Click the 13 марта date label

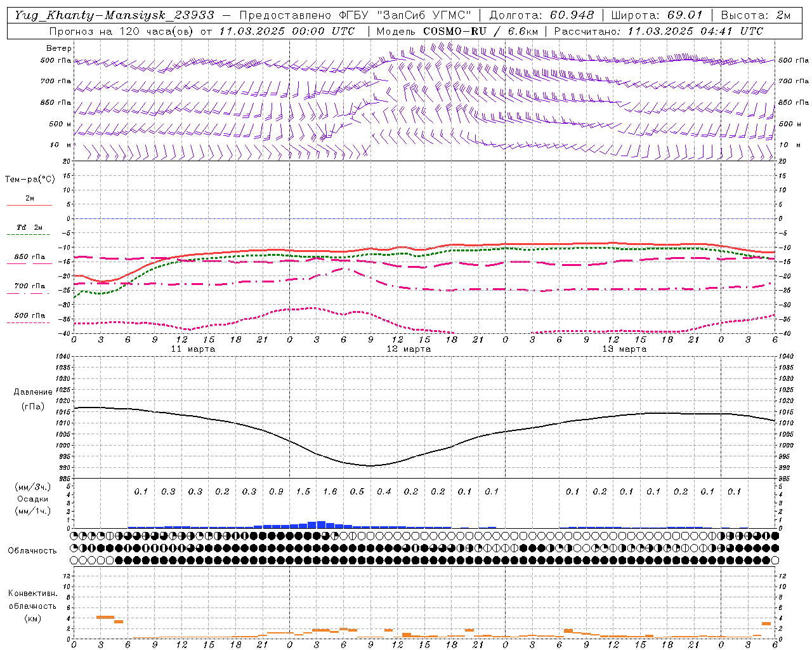625,349
